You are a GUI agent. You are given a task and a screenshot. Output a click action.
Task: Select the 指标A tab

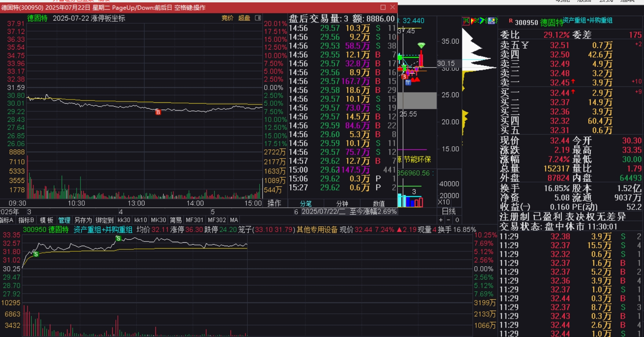[7, 220]
